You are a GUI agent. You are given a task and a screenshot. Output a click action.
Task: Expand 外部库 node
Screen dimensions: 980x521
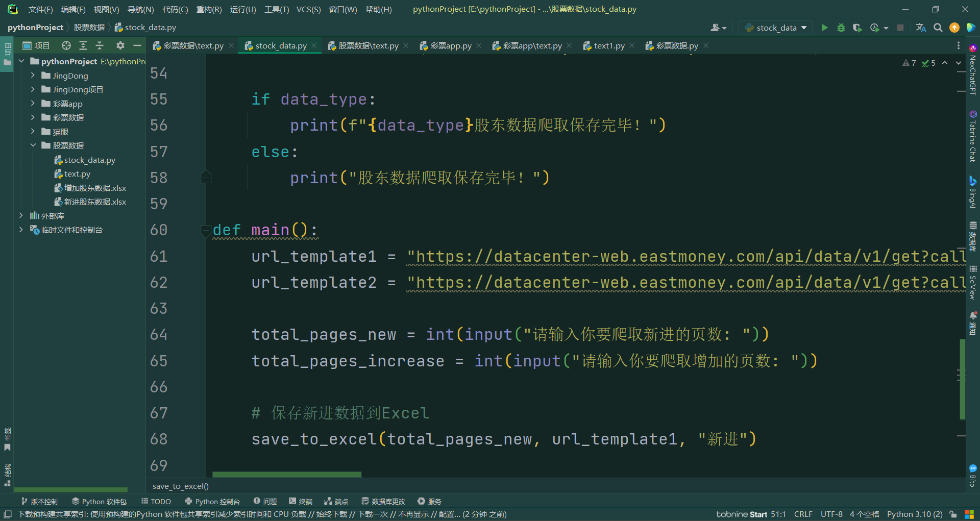point(21,216)
